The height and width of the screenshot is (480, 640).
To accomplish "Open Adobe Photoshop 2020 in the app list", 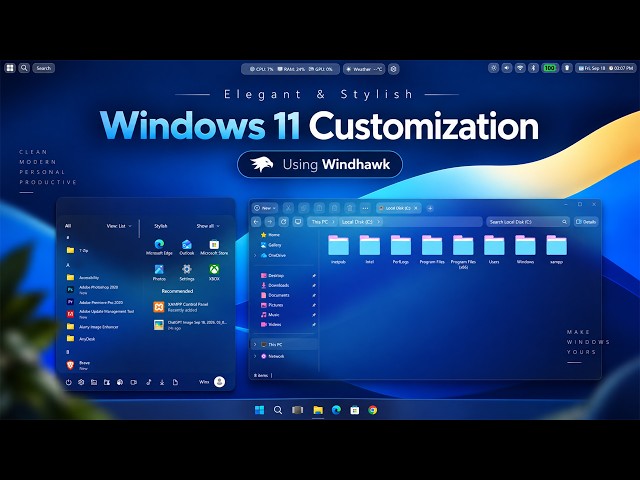I will coord(93,289).
